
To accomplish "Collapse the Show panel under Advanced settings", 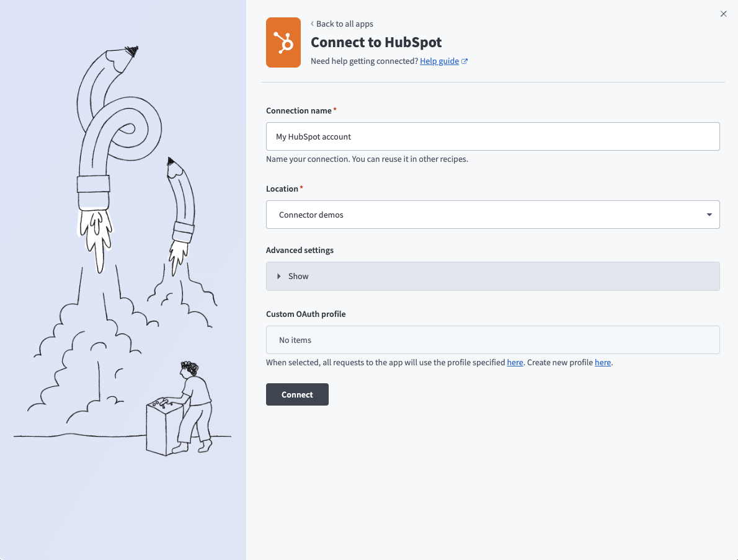I will pos(298,276).
